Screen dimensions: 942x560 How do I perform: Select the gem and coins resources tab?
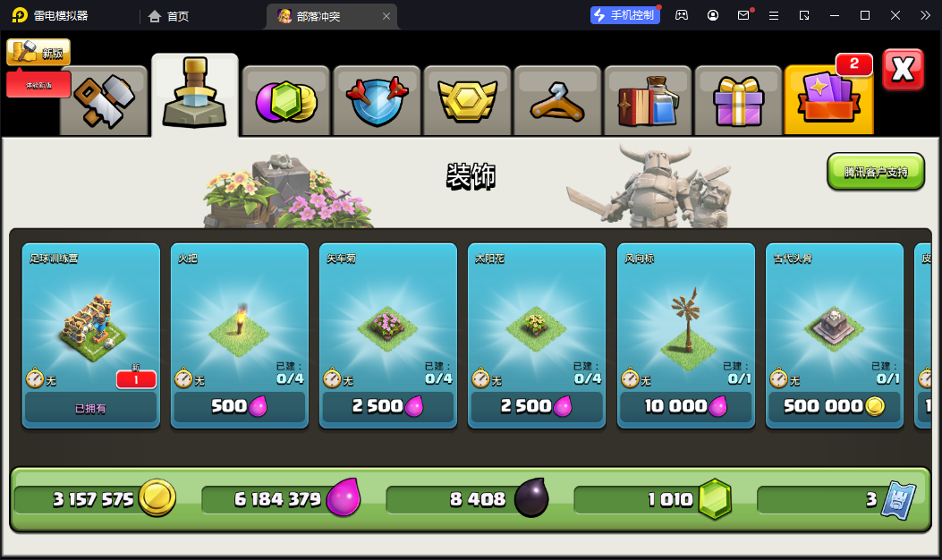[286, 101]
